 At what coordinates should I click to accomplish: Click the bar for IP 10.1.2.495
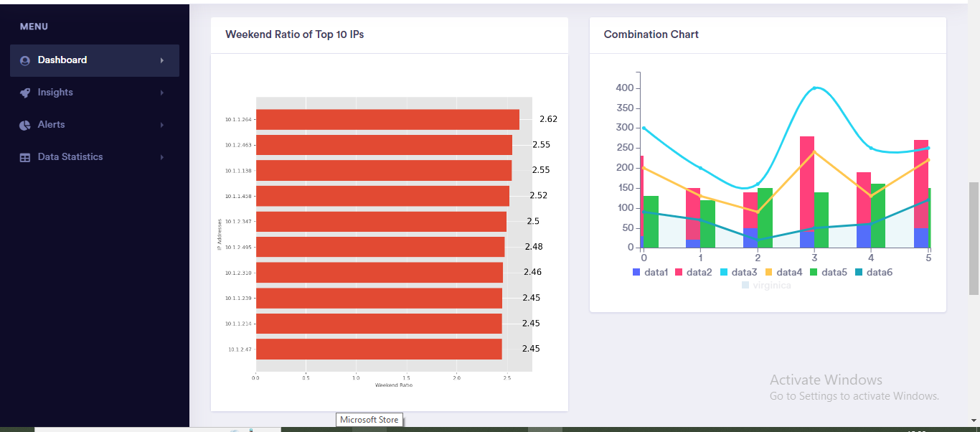(380, 247)
